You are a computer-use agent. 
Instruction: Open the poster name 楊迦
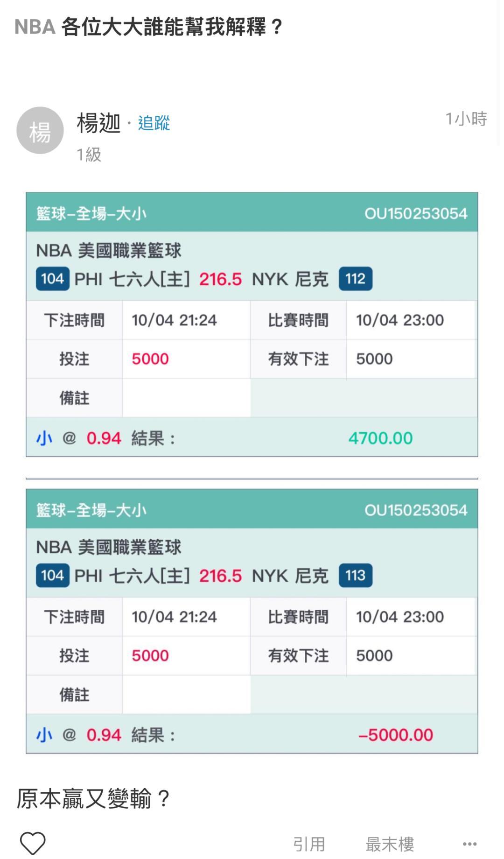pyautogui.click(x=98, y=123)
